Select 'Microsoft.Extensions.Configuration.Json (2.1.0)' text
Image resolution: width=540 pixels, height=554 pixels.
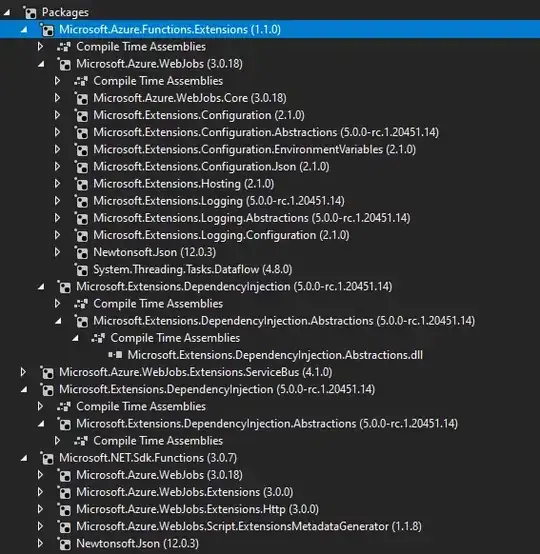coord(211,166)
